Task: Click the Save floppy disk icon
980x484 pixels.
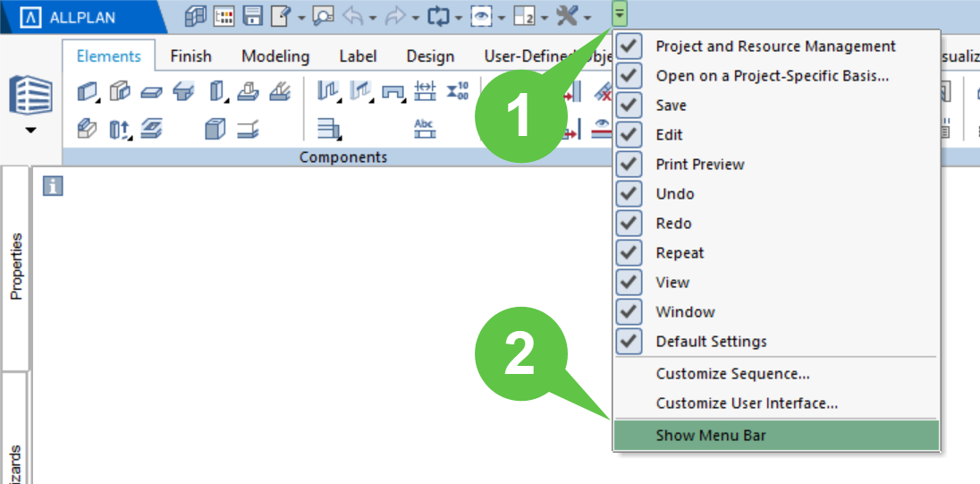Action: pos(252,16)
